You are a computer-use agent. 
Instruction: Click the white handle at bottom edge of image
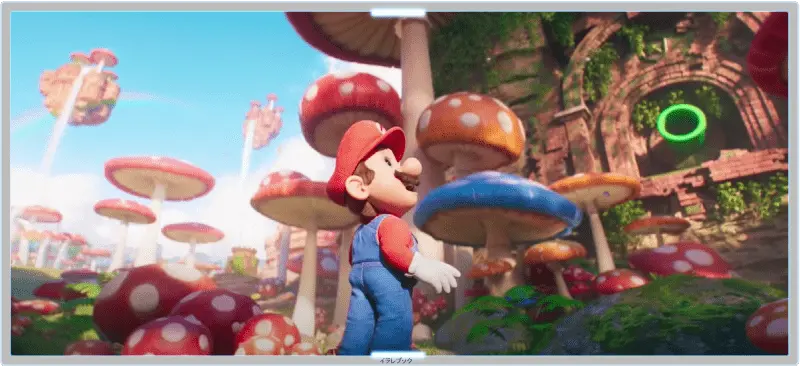[398, 354]
